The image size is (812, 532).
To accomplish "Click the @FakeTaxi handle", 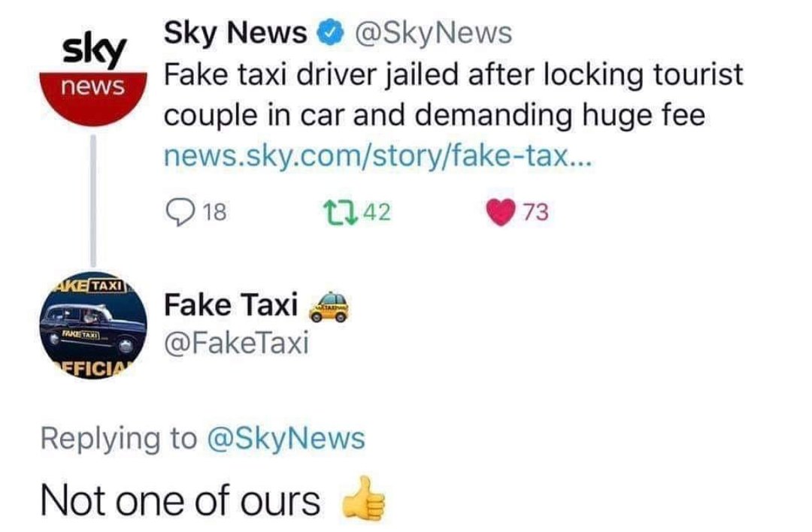I will (236, 343).
